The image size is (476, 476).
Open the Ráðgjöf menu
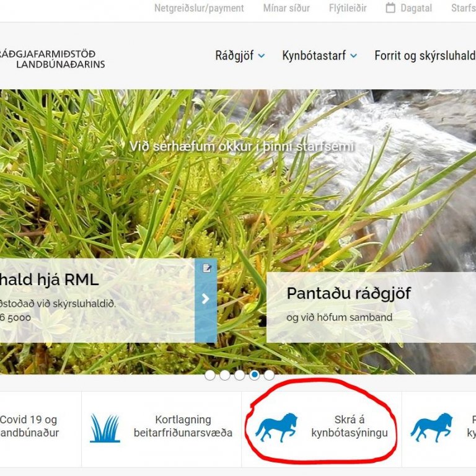[234, 56]
